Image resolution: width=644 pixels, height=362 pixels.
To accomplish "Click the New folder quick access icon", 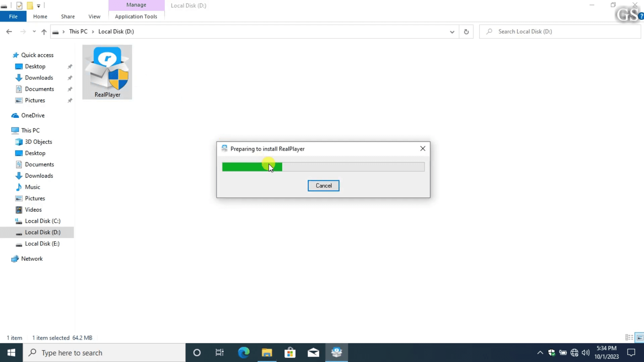I will tap(30, 6).
